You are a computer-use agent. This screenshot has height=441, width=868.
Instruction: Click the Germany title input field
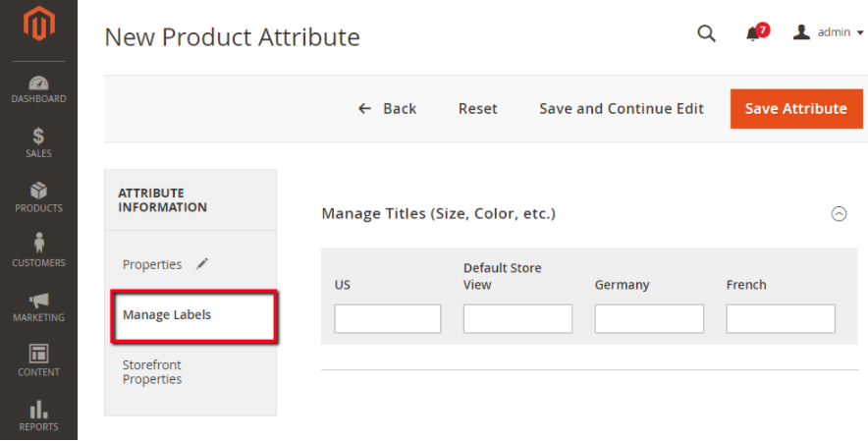click(x=649, y=318)
